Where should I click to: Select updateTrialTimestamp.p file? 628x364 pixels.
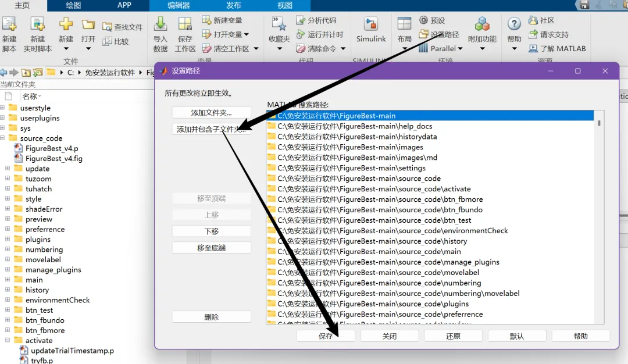click(x=72, y=351)
